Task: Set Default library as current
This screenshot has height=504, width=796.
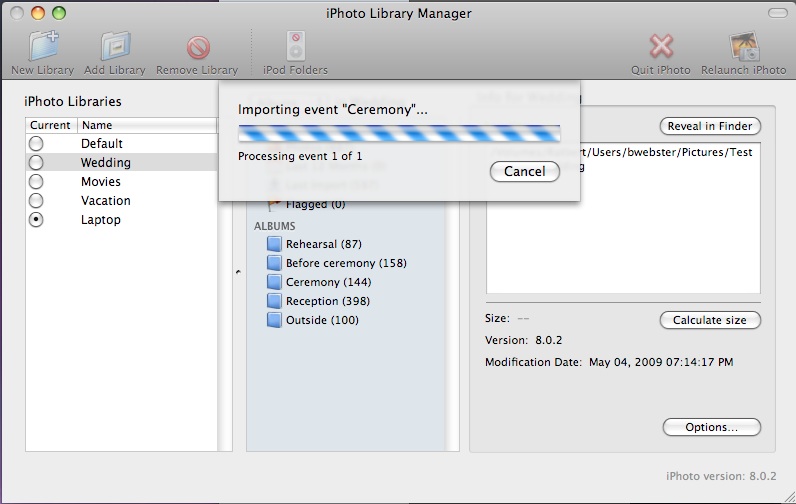Action: click(36, 144)
